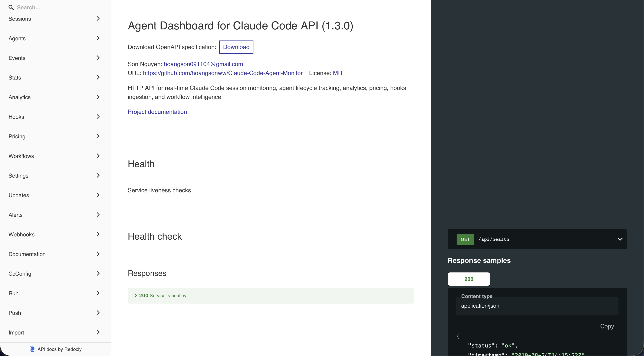Expand the Analytics chevron

pos(98,97)
